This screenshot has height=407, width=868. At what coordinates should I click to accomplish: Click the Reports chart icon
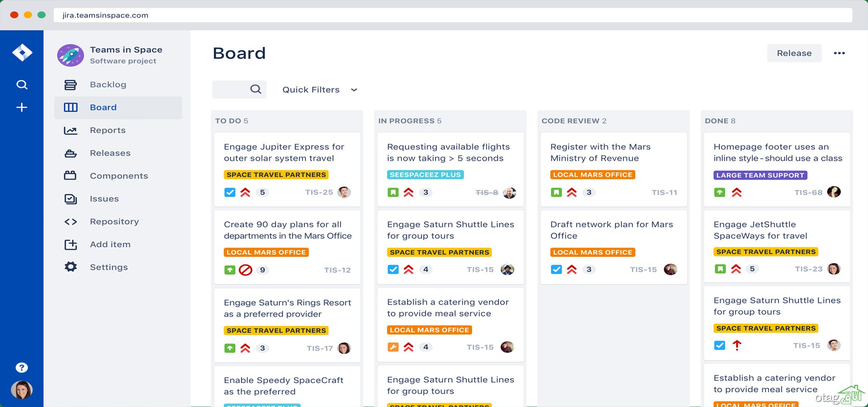[71, 130]
